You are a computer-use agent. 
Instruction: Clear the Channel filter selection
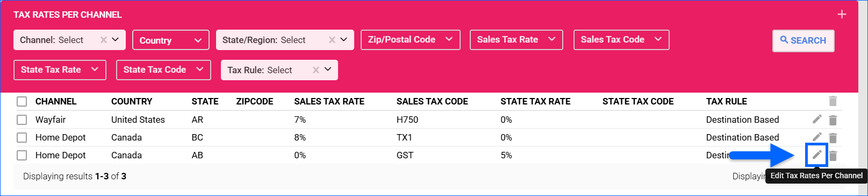[104, 40]
